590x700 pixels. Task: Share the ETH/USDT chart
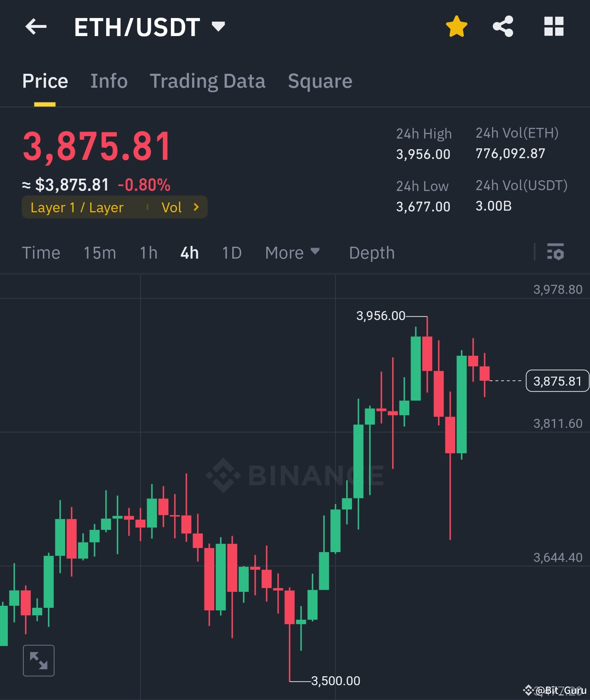[503, 26]
